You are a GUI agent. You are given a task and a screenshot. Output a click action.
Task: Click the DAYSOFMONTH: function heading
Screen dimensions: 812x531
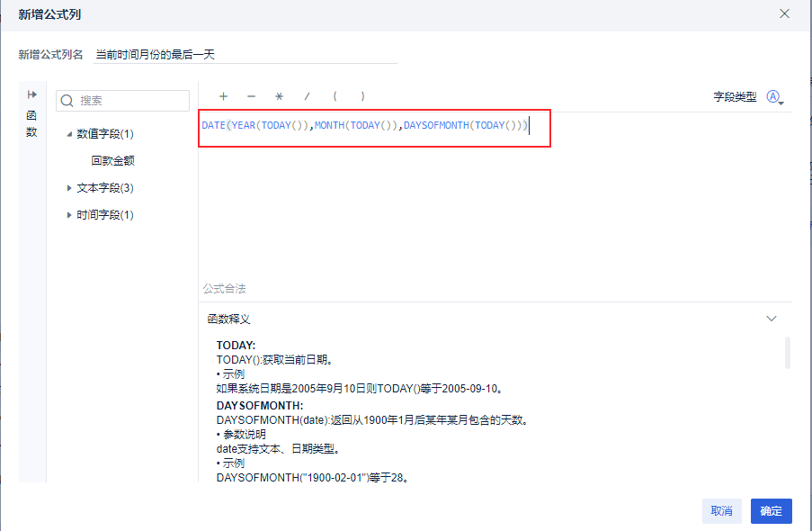260,406
